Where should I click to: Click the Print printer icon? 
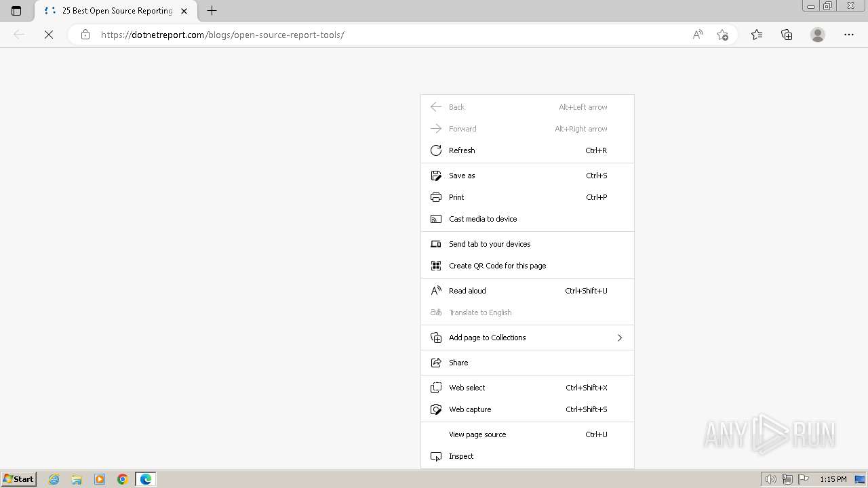click(x=436, y=197)
